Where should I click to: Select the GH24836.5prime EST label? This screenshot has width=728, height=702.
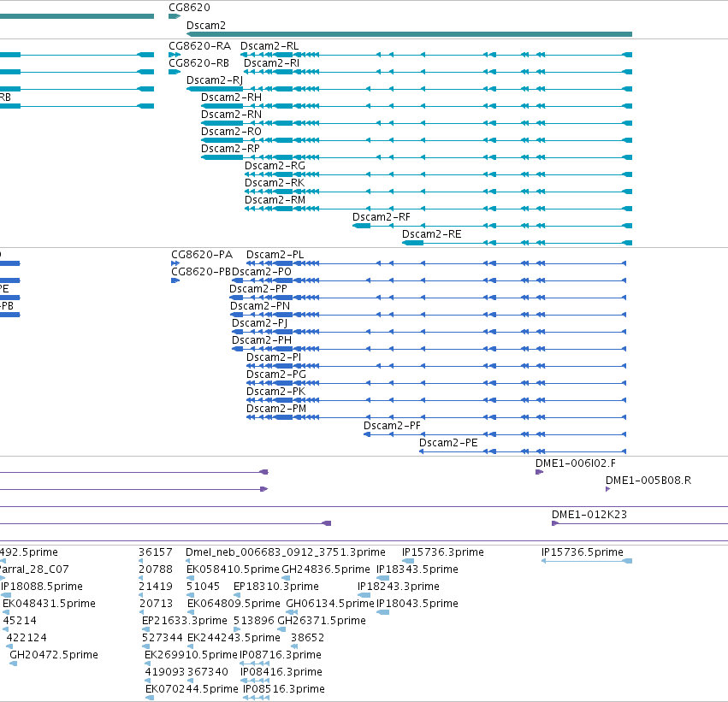(325, 569)
